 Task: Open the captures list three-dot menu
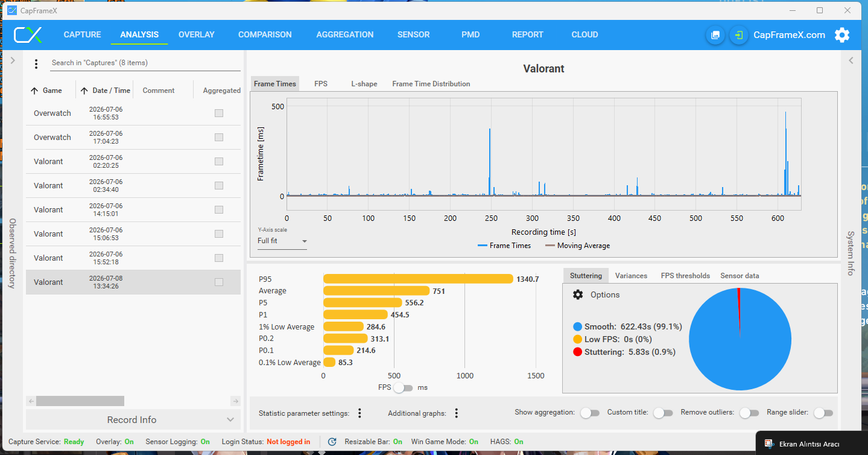(x=36, y=63)
